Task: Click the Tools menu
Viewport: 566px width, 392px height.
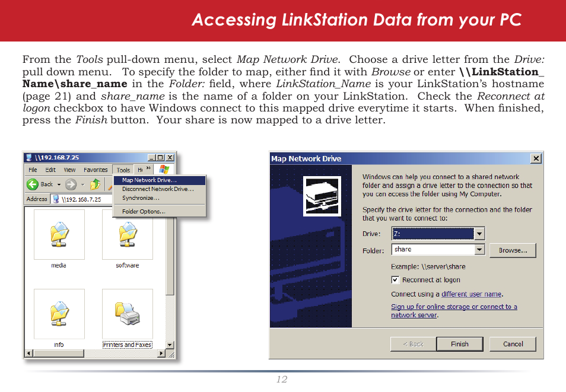Action: (x=123, y=170)
